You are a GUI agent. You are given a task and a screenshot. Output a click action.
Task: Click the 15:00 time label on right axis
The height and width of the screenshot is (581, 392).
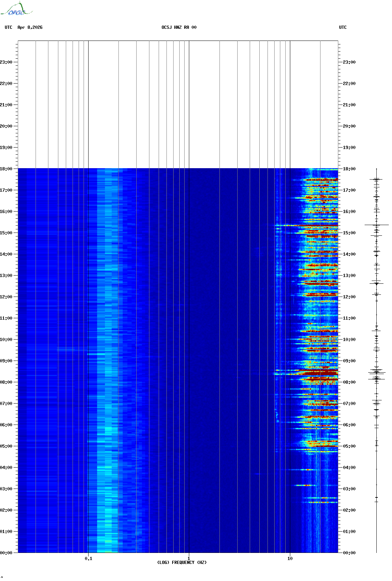pyautogui.click(x=349, y=233)
